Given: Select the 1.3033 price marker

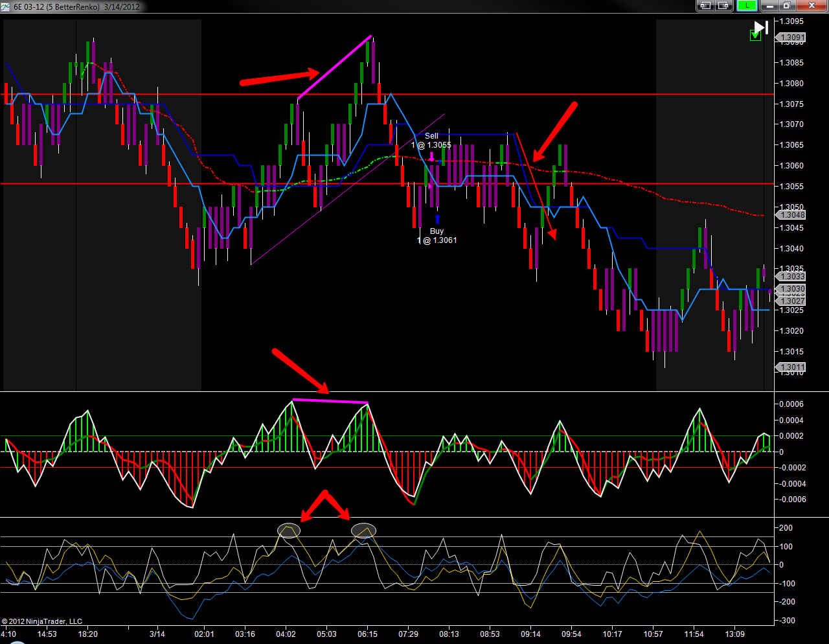Looking at the screenshot, I should tap(791, 276).
